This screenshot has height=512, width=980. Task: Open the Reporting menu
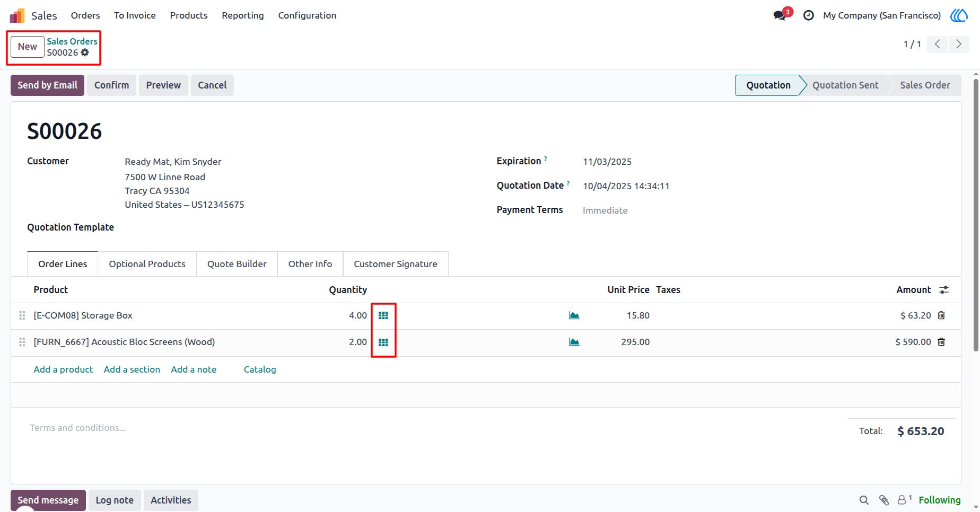(x=243, y=15)
